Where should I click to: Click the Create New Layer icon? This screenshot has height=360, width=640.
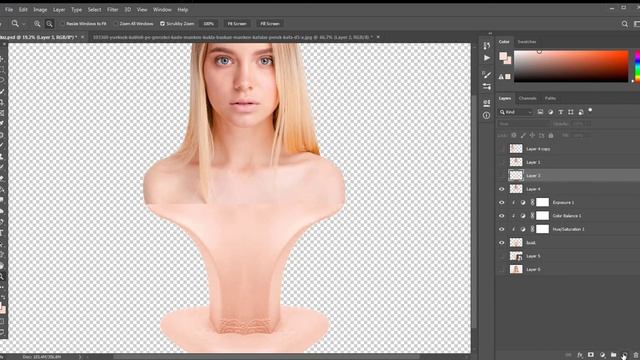(x=624, y=355)
